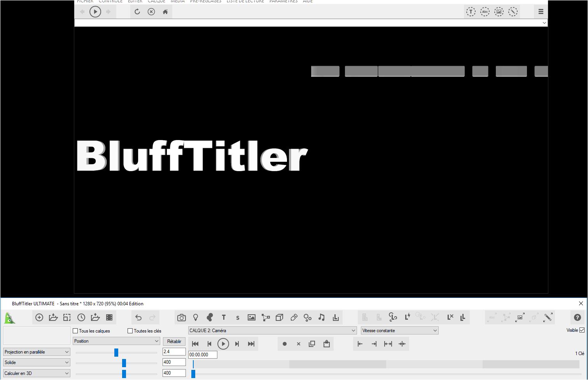
Task: Change picture using the image-with-arrows icon
Action: (x=520, y=317)
